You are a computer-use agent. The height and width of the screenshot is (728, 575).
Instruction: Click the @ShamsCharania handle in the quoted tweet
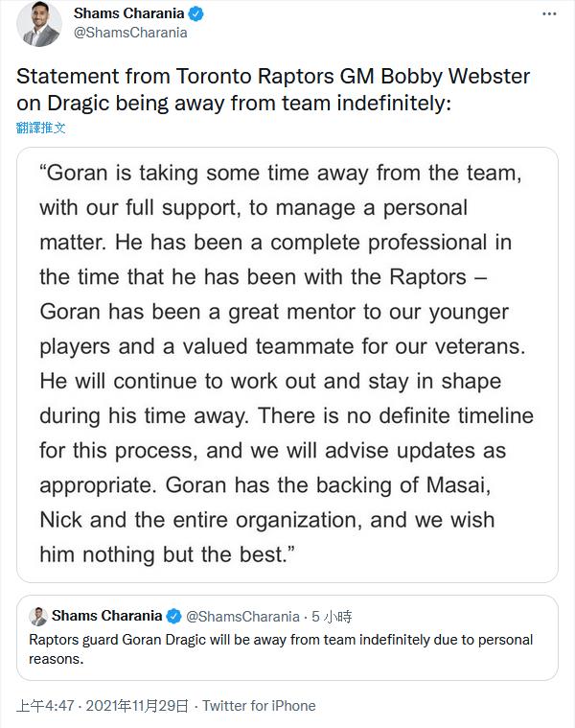point(243,616)
